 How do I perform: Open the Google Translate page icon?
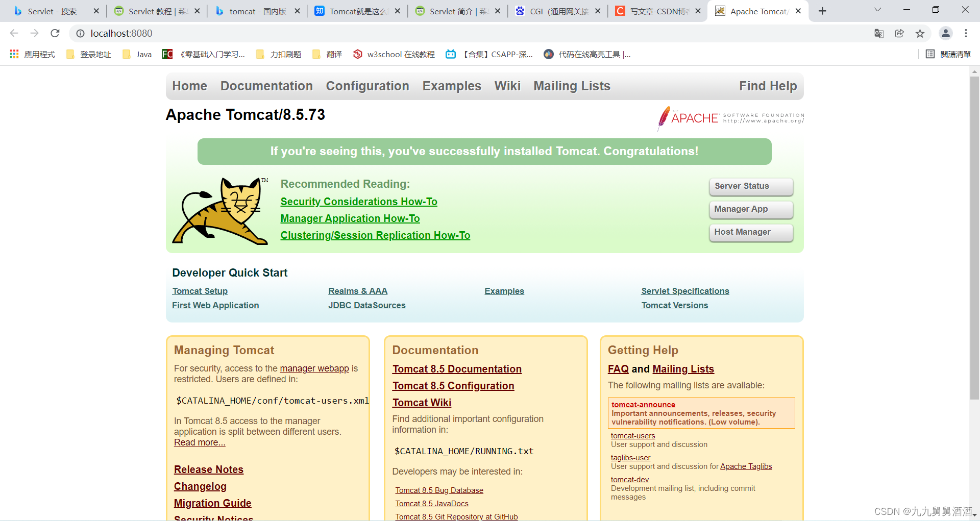pos(879,33)
